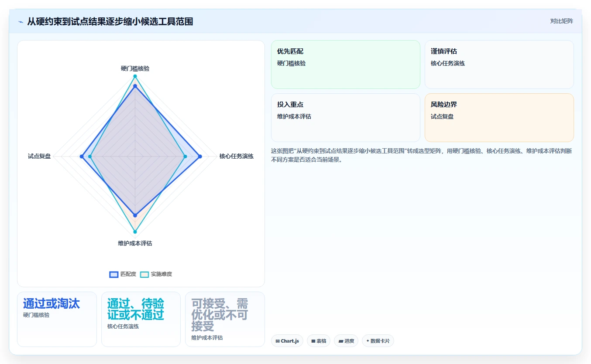Image resolution: width=591 pixels, height=364 pixels.
Task: Select the blue 匹配度 point on 维护成本评估 axis
Action: [135, 215]
